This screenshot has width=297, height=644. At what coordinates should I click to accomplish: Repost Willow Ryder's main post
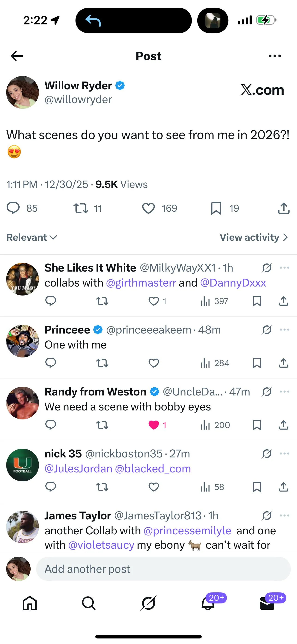(x=81, y=208)
